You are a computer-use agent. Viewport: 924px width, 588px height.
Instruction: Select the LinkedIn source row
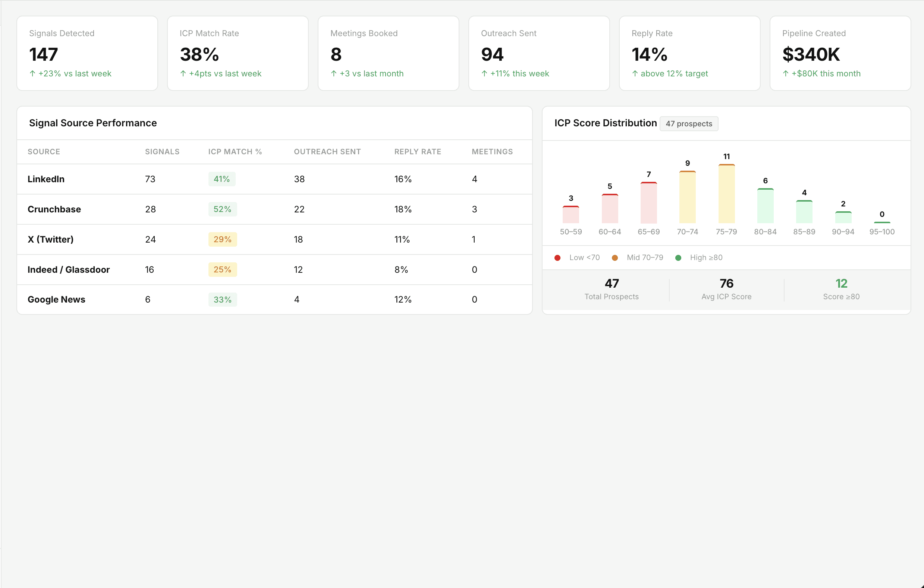click(x=46, y=179)
